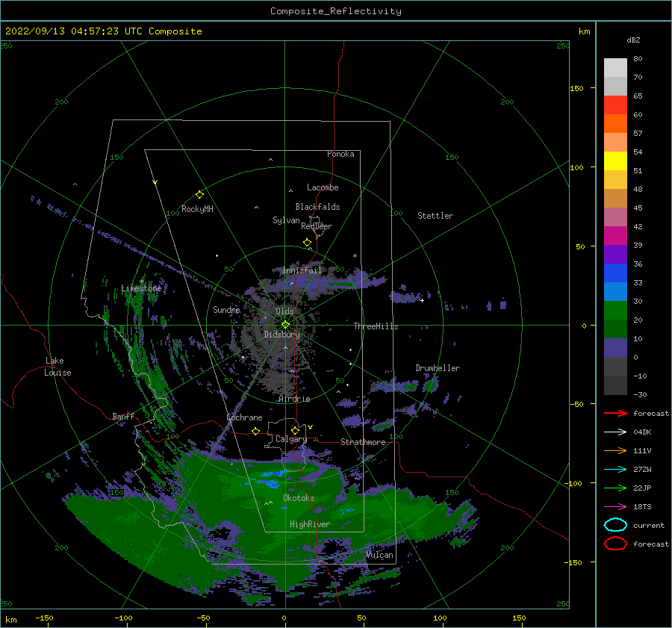
Task: Click the red forecast arrow in legend
Action: pyautogui.click(x=615, y=413)
